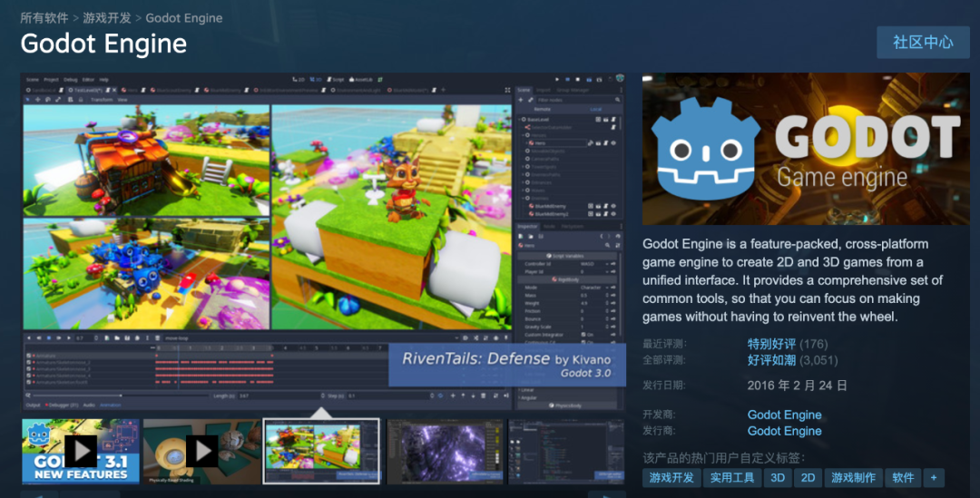
Task: Add a tag with the + button
Action: click(934, 478)
